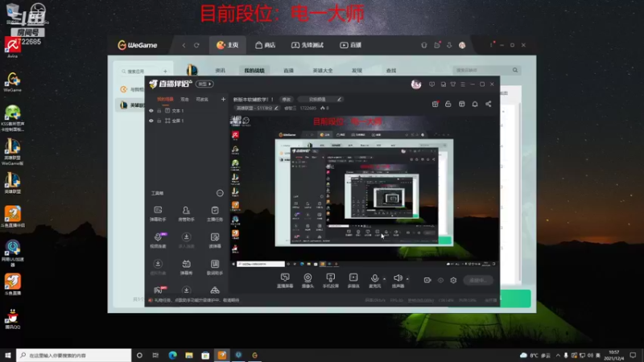
Task: Click layout grid icon in stream toolbar
Action: tap(461, 105)
